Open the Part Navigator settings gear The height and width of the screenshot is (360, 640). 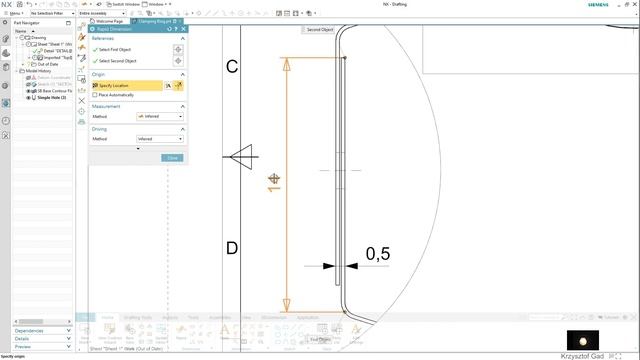coord(5,23)
